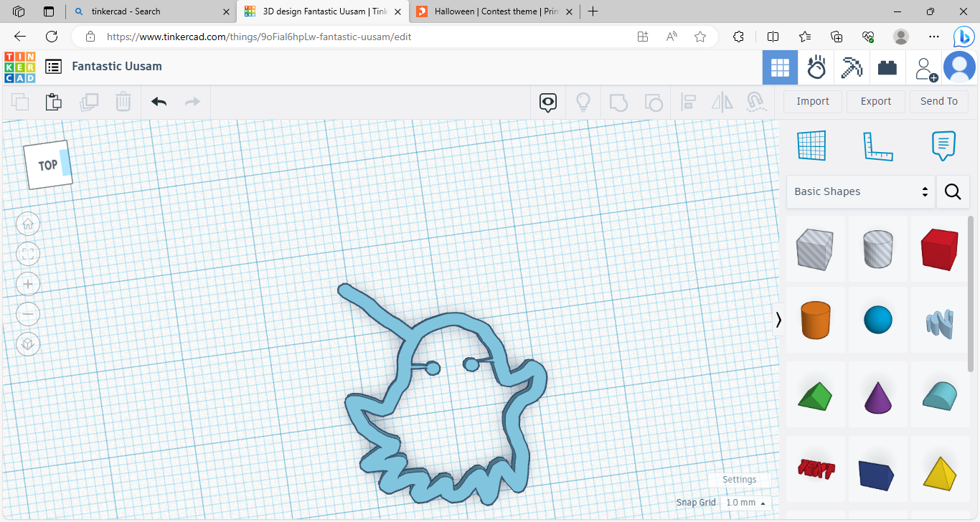Click the Import button
The image size is (980, 522).
click(x=813, y=101)
